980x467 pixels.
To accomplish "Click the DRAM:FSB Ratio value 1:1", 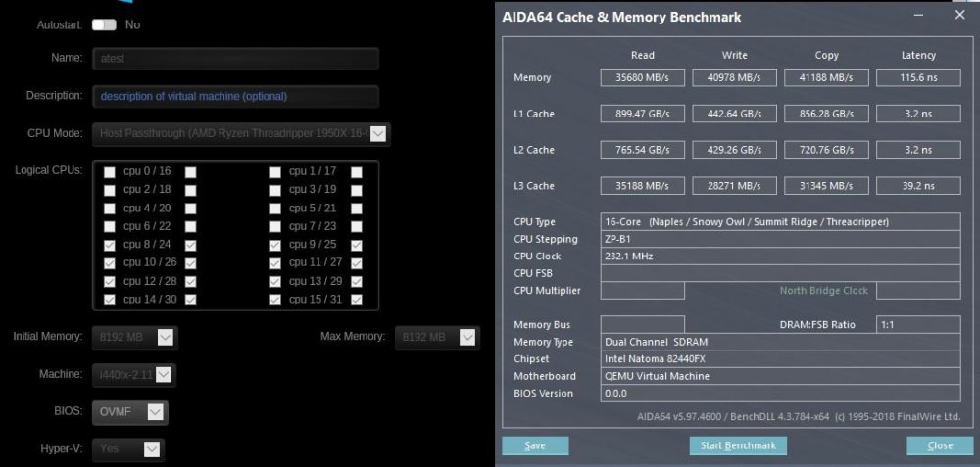I will (x=918, y=325).
